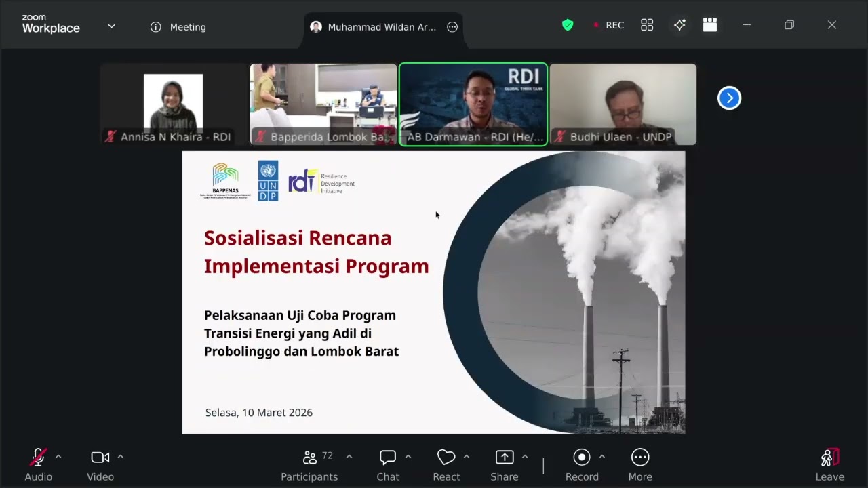Image resolution: width=868 pixels, height=488 pixels.
Task: Select AB Darmawan active speaker thumbnail
Action: 473,104
